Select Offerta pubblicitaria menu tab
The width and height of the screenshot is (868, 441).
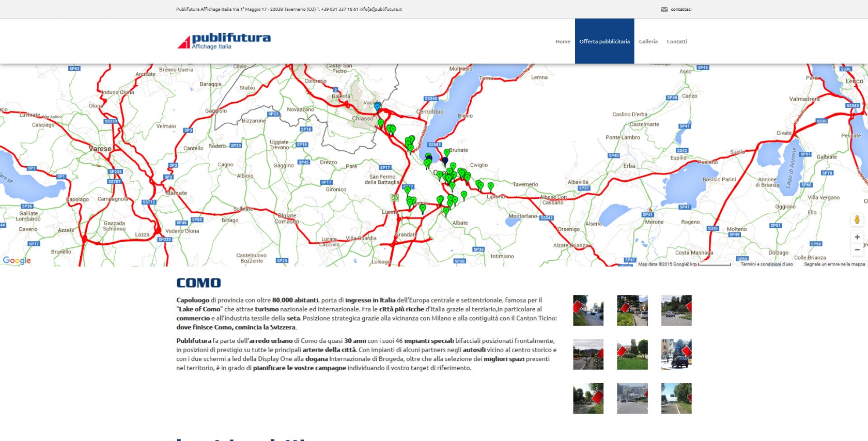coord(605,41)
